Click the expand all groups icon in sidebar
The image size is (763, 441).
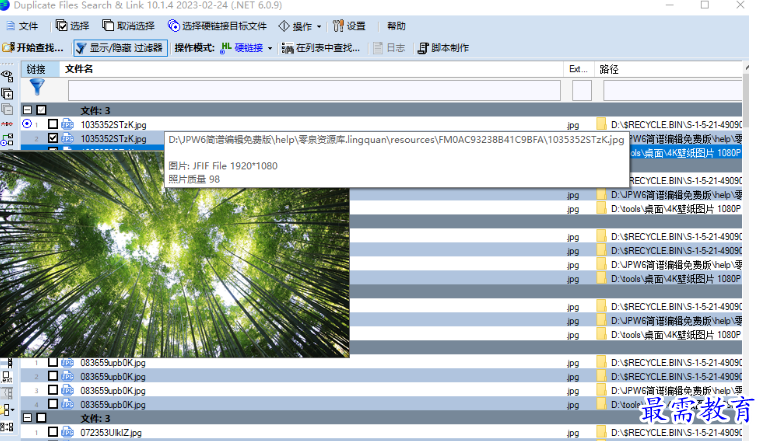coord(7,93)
